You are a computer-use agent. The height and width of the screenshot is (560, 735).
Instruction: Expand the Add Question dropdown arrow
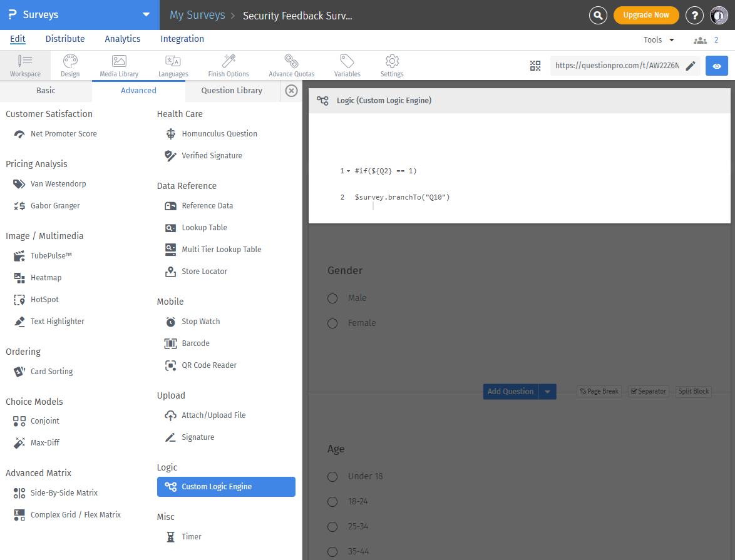click(547, 392)
